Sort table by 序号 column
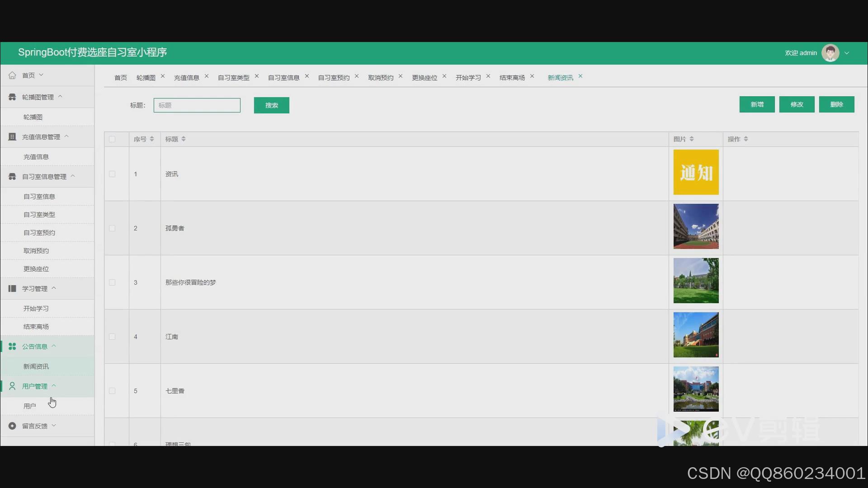 152,139
